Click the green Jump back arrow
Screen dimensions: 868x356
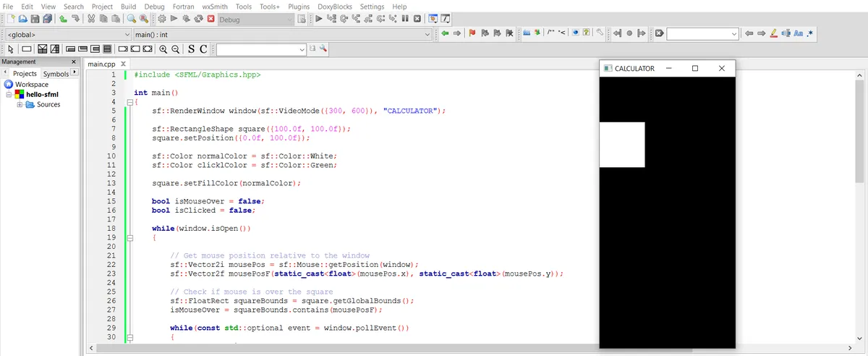(x=445, y=33)
